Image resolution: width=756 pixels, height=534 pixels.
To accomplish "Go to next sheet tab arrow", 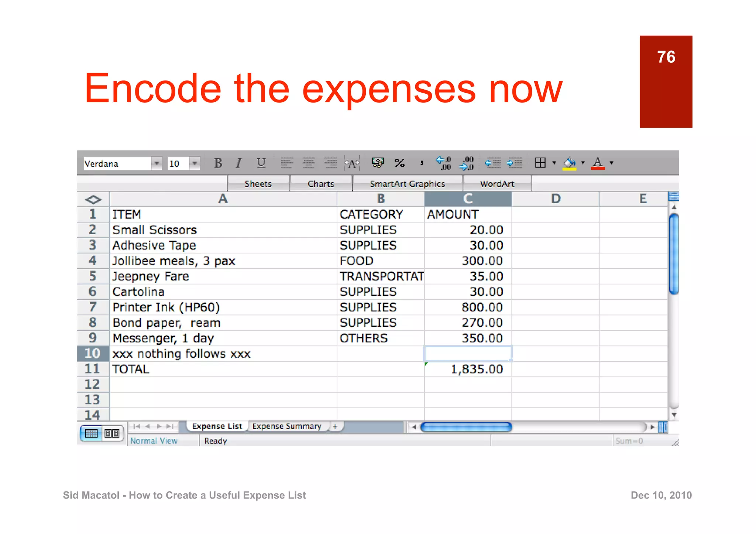I will [159, 426].
